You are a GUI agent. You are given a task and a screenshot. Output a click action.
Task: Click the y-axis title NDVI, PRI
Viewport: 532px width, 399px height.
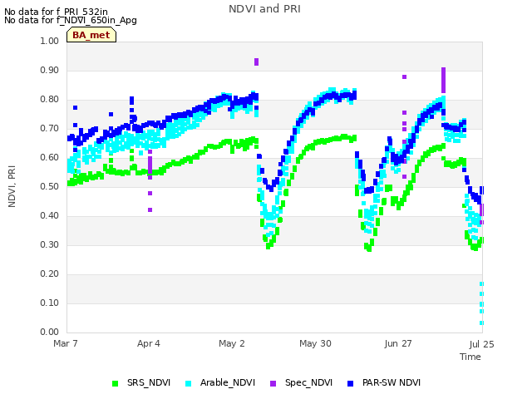point(12,186)
